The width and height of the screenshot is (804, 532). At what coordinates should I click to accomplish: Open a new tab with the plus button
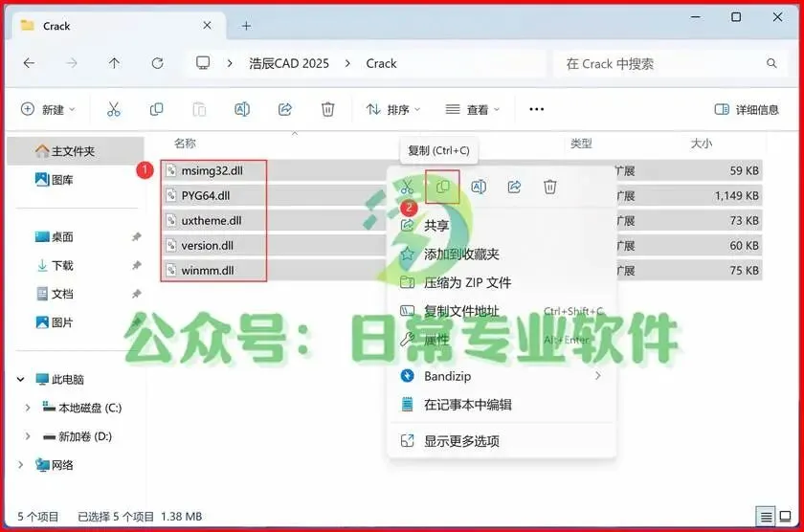[x=247, y=26]
